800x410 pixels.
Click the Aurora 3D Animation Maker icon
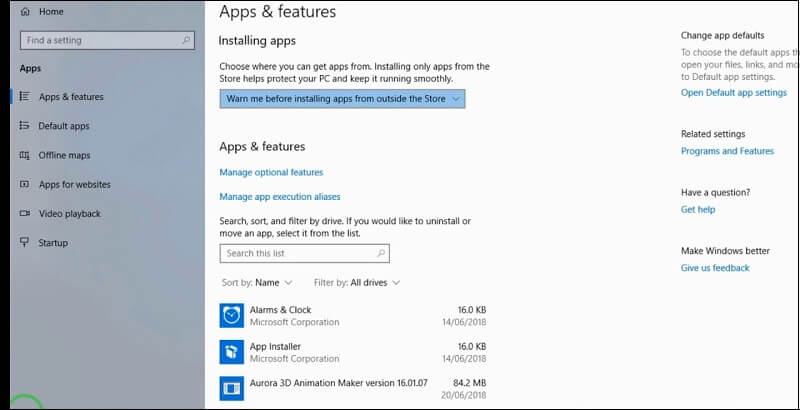pyautogui.click(x=232, y=389)
